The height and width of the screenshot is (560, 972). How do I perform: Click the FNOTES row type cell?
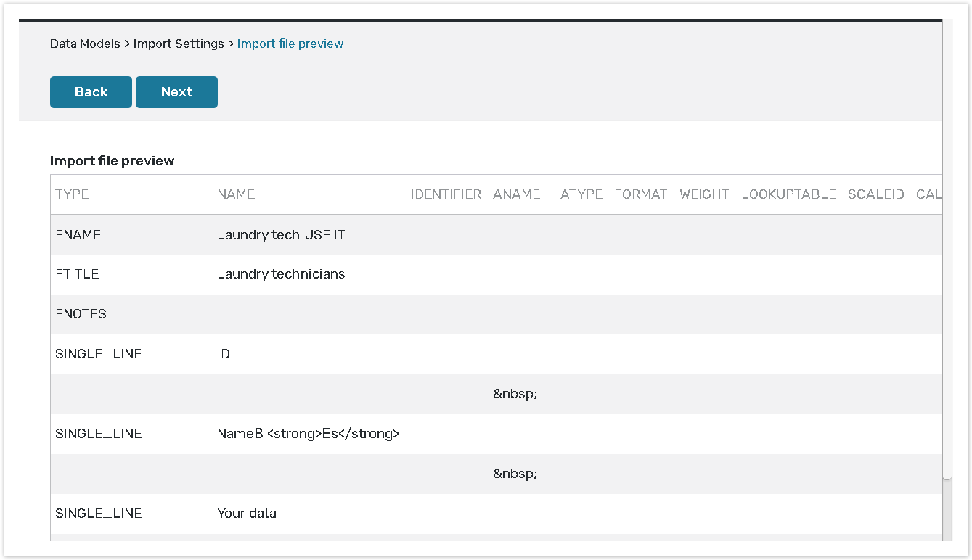(x=81, y=314)
